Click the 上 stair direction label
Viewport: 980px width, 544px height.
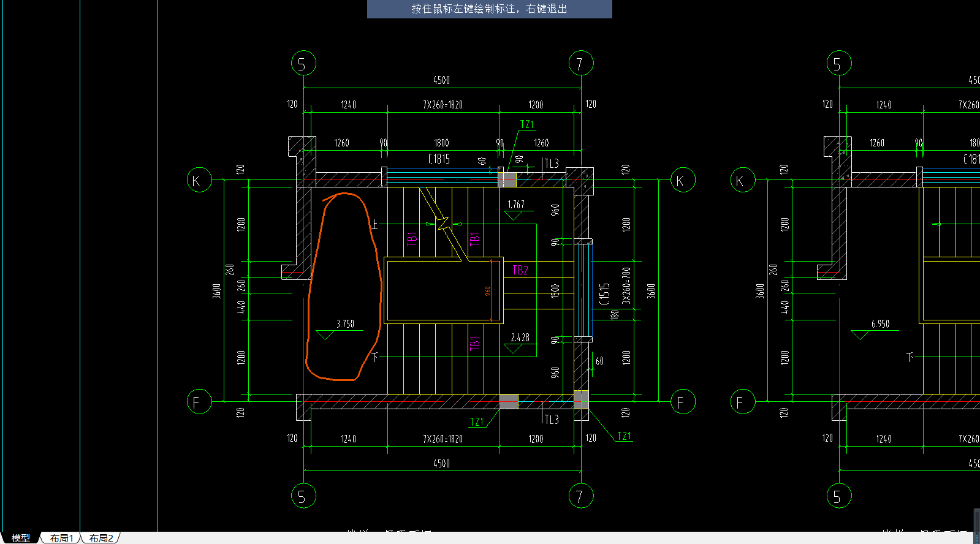374,224
